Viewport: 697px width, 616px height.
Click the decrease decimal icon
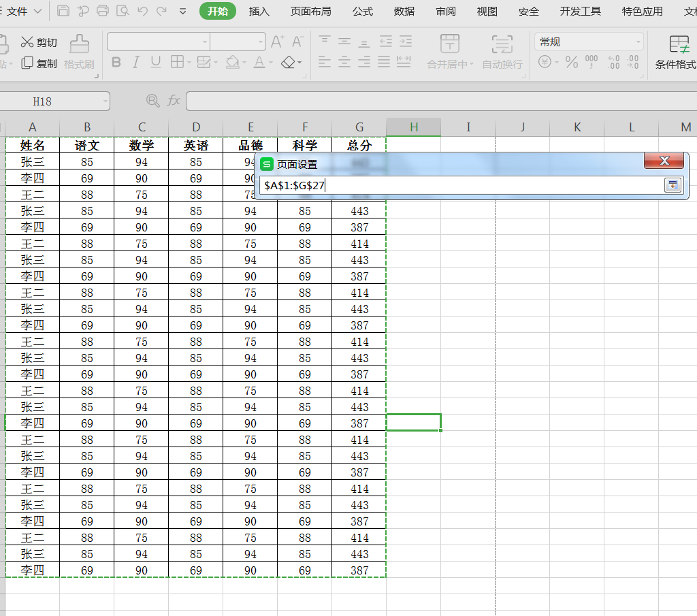633,62
